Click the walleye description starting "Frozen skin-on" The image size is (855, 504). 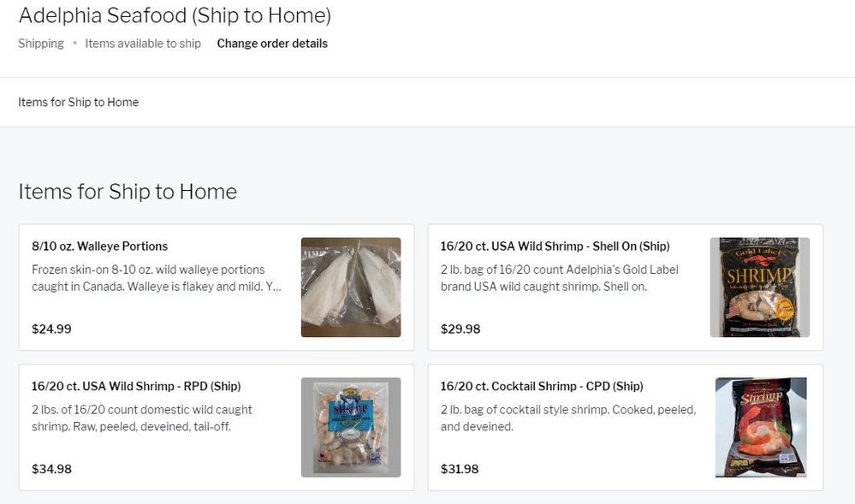click(x=156, y=278)
